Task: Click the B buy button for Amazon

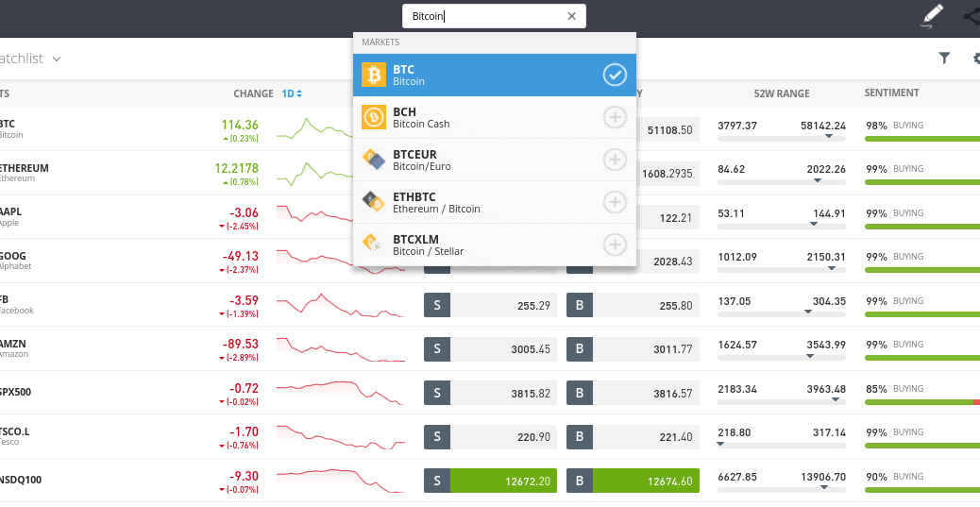Action: pyautogui.click(x=580, y=348)
